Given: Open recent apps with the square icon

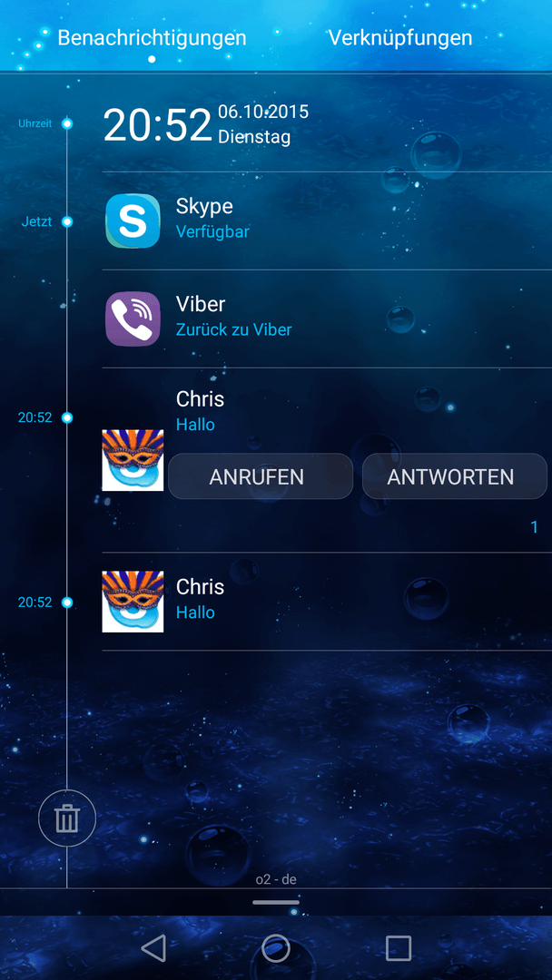Looking at the screenshot, I should coord(399,948).
